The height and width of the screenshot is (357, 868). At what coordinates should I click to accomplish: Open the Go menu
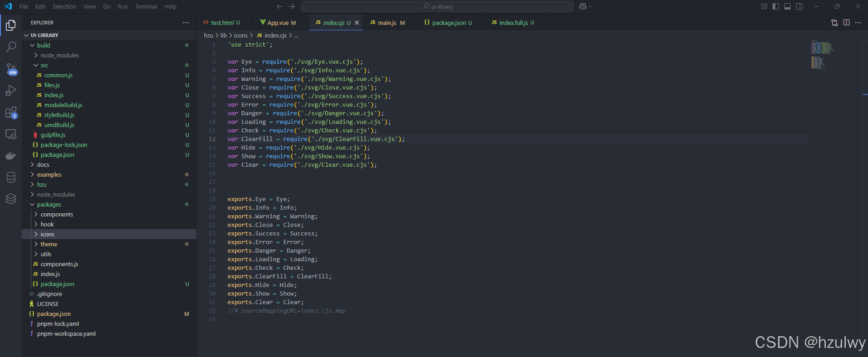107,6
